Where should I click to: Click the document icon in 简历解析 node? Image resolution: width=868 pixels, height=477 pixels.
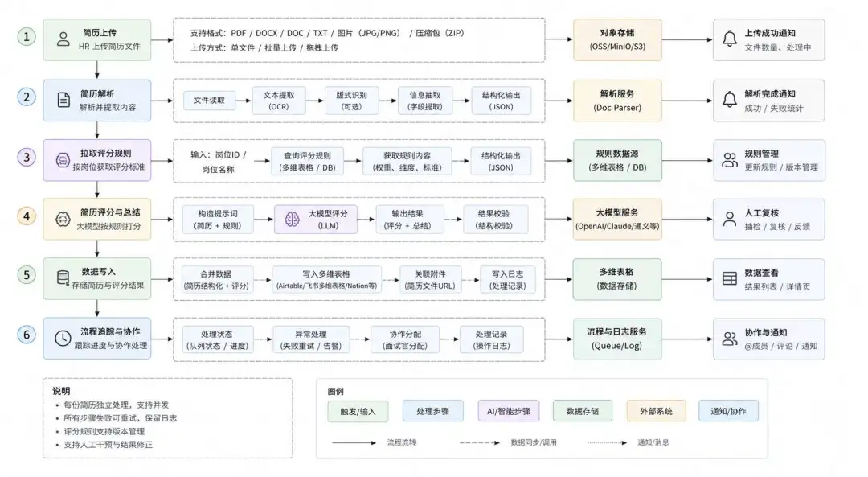[63, 100]
